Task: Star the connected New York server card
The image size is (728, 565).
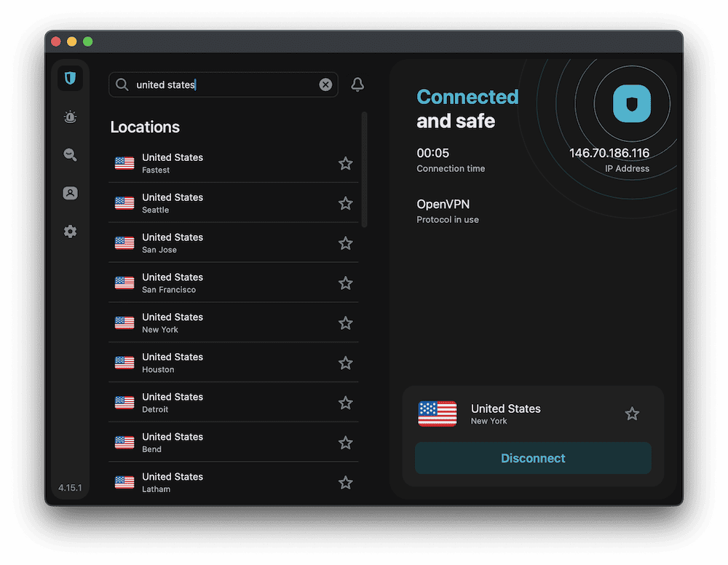Action: pyautogui.click(x=632, y=414)
